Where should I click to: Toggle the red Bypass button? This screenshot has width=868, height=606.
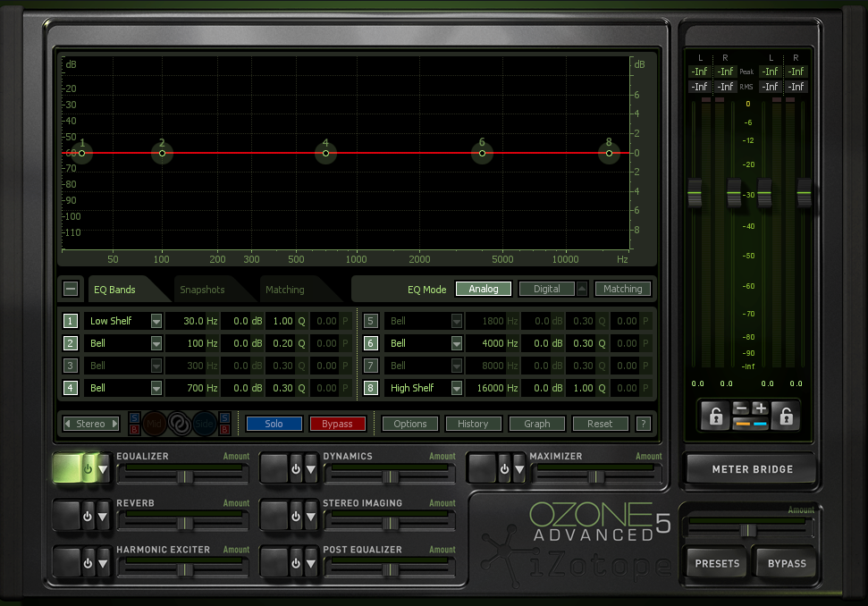coord(337,424)
